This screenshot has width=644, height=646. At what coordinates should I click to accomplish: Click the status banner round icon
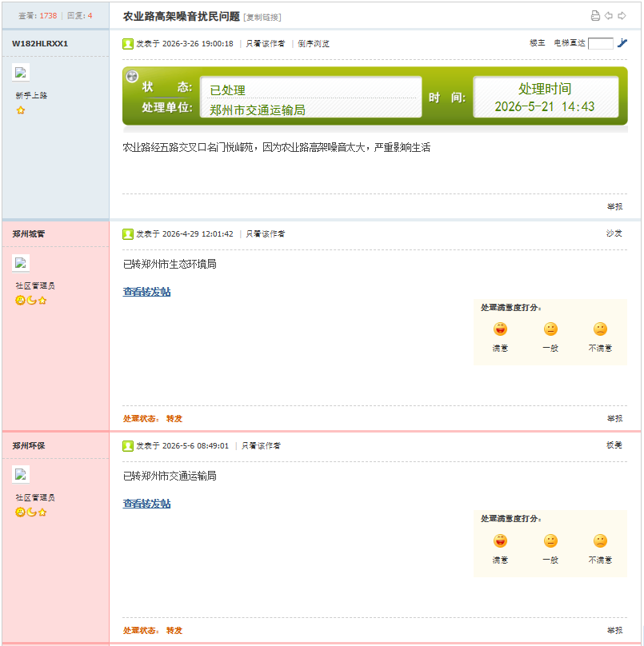tap(132, 76)
